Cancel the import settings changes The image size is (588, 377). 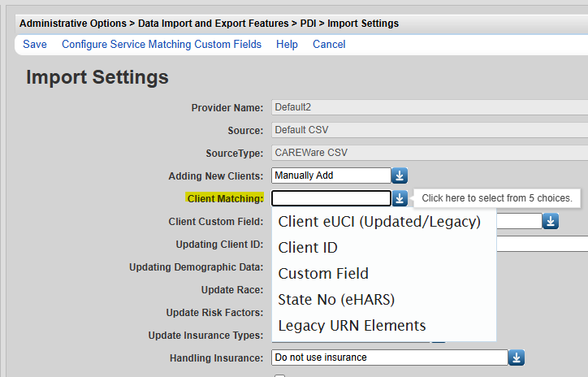click(x=329, y=44)
